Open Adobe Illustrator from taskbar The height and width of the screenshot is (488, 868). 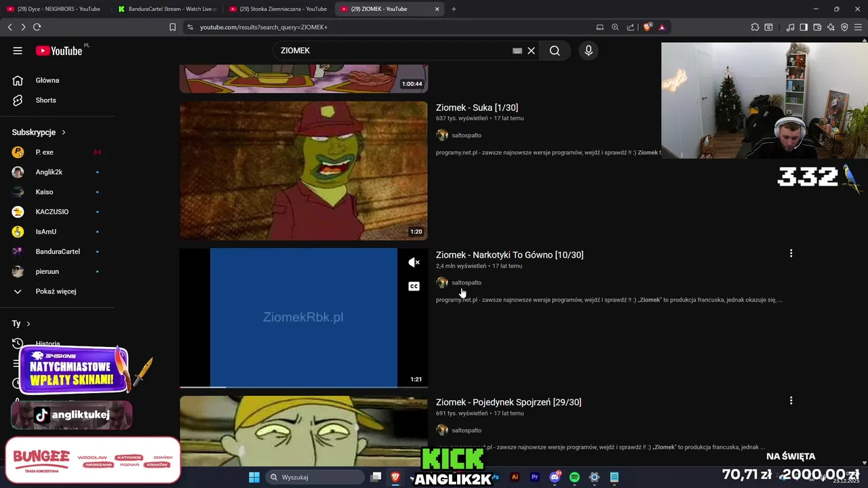pos(515,477)
